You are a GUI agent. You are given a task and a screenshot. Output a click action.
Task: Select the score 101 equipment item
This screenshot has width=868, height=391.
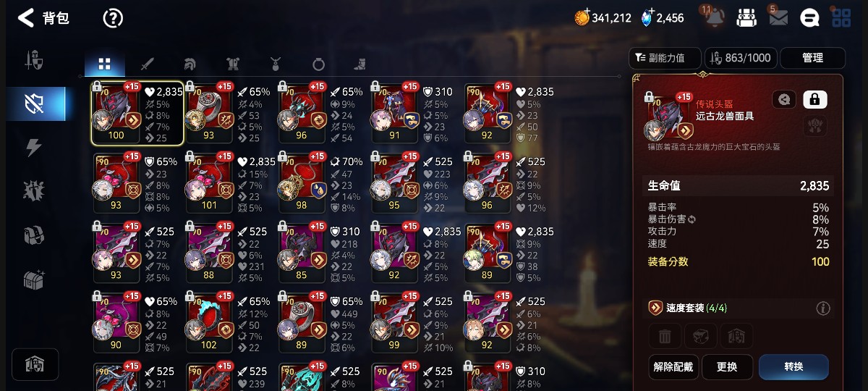(x=210, y=181)
